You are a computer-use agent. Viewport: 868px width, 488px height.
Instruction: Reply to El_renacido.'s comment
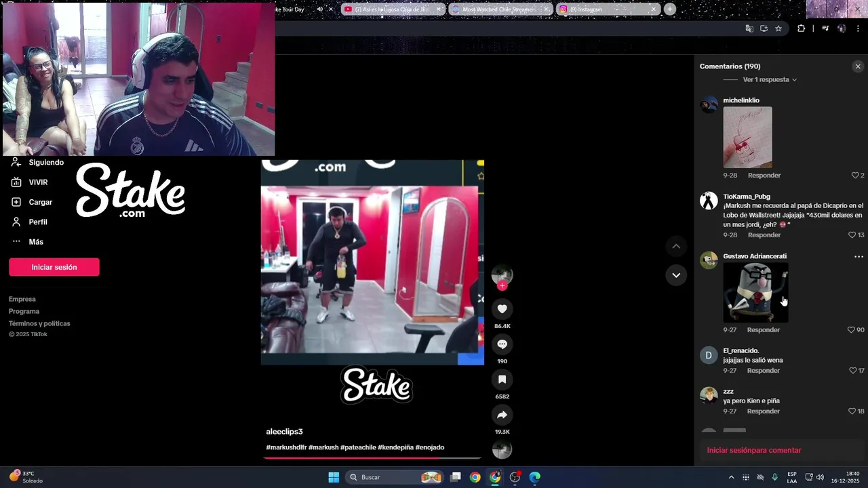point(764,371)
